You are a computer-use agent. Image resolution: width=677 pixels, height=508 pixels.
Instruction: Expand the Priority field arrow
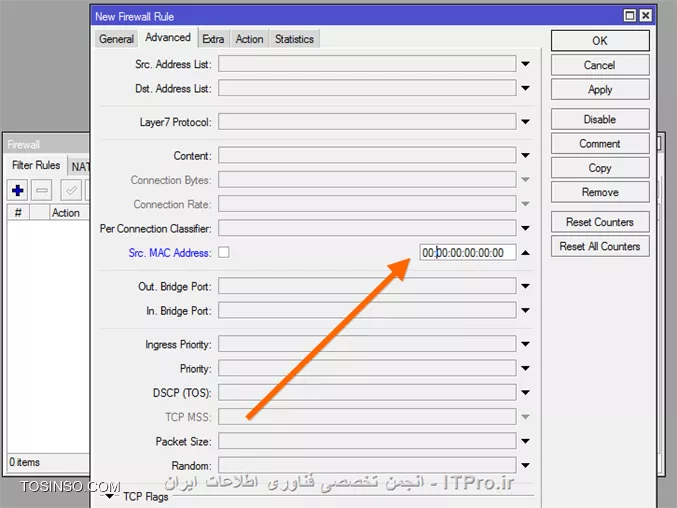tap(525, 368)
